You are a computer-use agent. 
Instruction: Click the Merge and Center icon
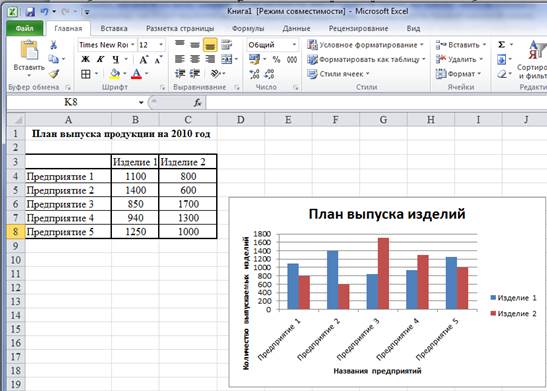tap(227, 59)
